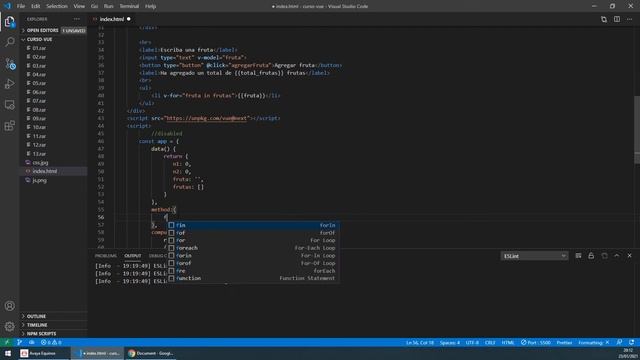This screenshot has width=640, height=360.
Task: Click the cloud icon in status bar
Action: coord(32,342)
